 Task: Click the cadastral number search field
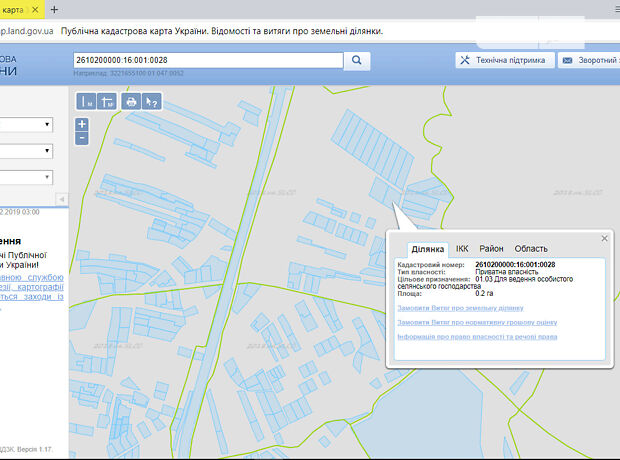tap(208, 60)
